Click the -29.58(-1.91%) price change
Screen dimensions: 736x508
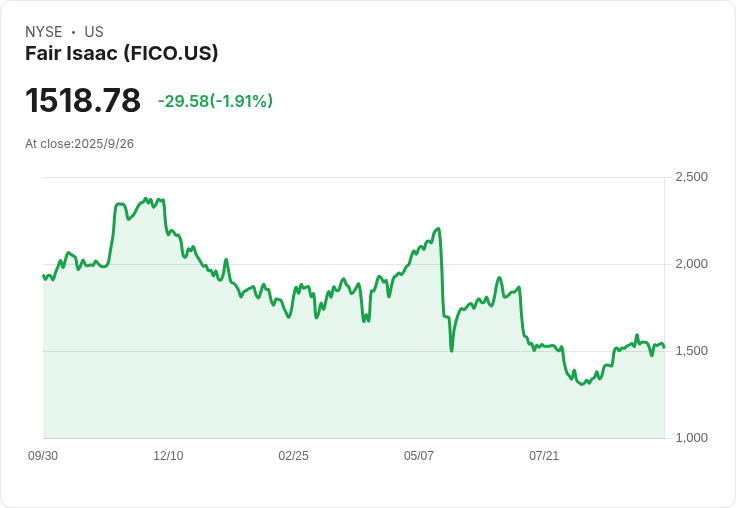click(x=215, y=101)
